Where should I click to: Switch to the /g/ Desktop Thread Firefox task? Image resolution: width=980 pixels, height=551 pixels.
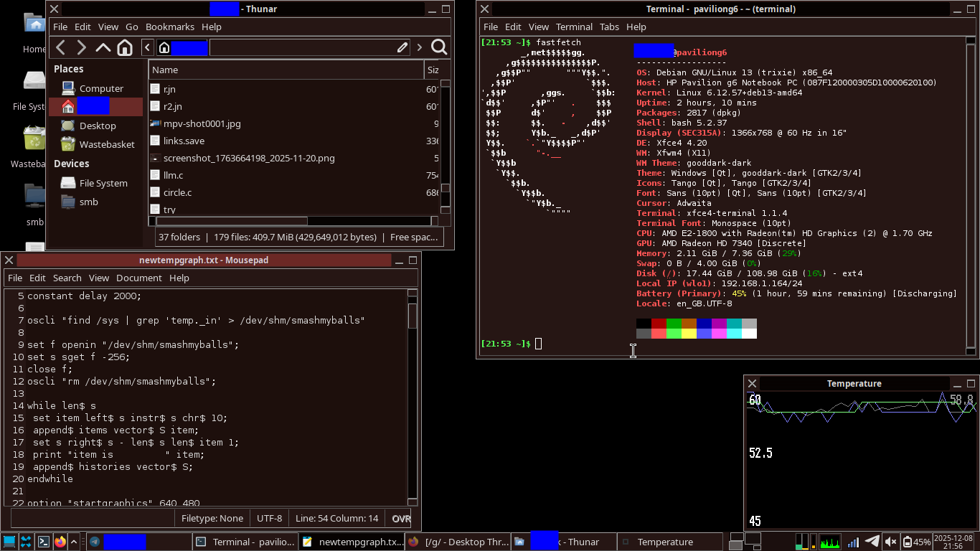pos(457,542)
